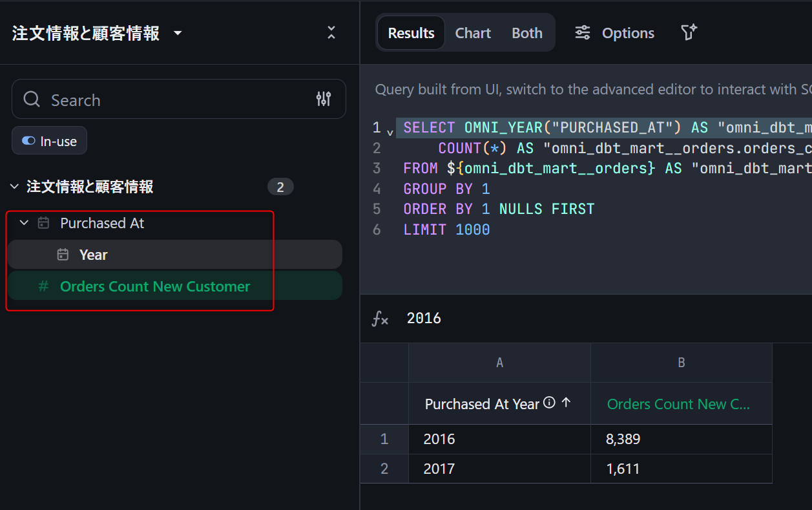812x510 pixels.
Task: Open the 注文情報と顧客情報 topic dropdown
Action: tap(178, 34)
